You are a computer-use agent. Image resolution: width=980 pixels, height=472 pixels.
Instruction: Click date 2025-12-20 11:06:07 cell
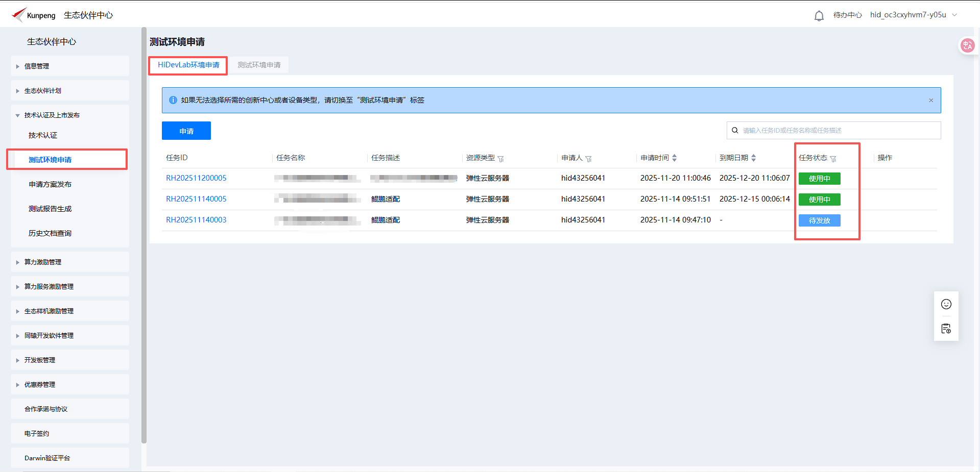tap(755, 178)
